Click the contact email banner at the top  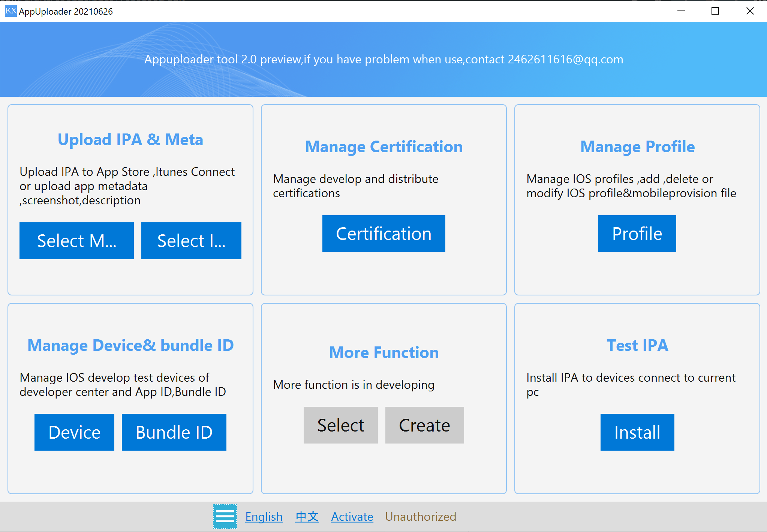tap(383, 59)
